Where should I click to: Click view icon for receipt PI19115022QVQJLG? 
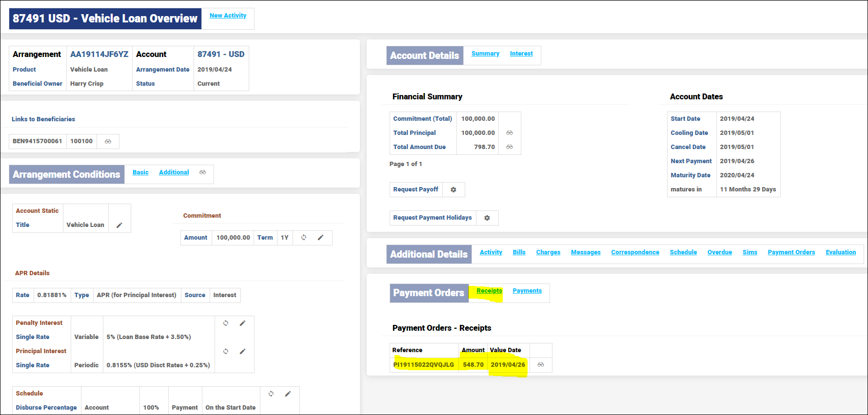[x=540, y=365]
